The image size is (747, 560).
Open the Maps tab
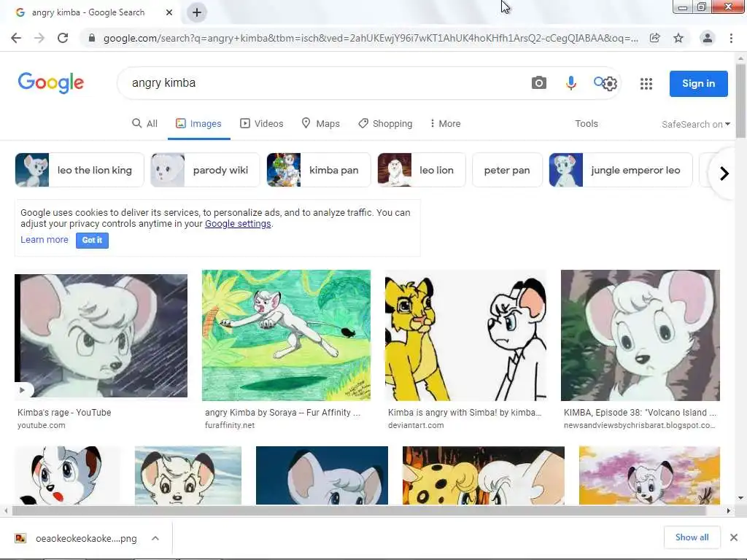tap(321, 124)
